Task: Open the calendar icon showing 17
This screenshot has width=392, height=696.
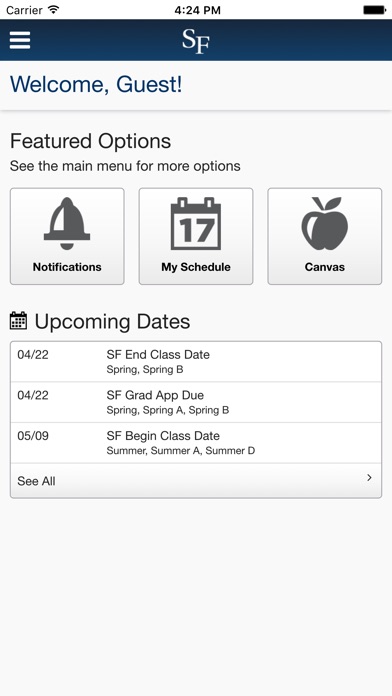Action: coord(196,223)
